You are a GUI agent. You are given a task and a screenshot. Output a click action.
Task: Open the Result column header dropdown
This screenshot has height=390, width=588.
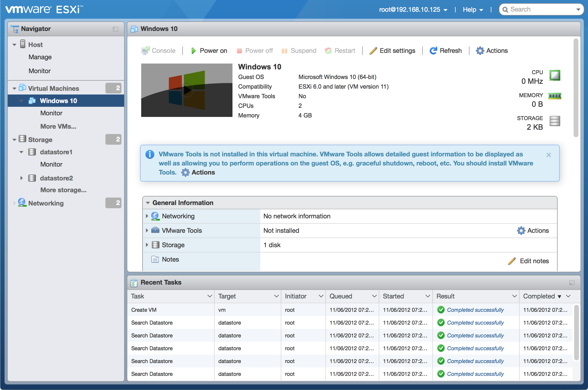pos(515,296)
